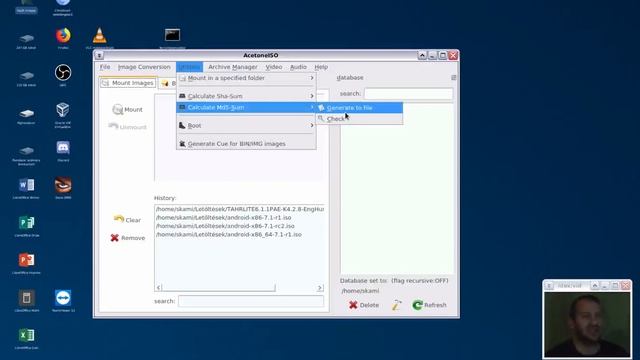
Task: Open the 247 GB volume drive icon
Action: pos(27,38)
